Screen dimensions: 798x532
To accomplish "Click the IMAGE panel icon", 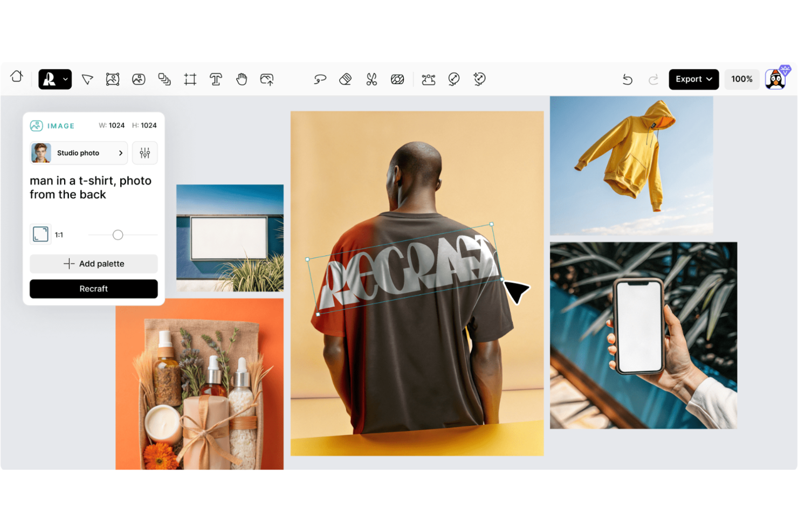I will point(36,126).
